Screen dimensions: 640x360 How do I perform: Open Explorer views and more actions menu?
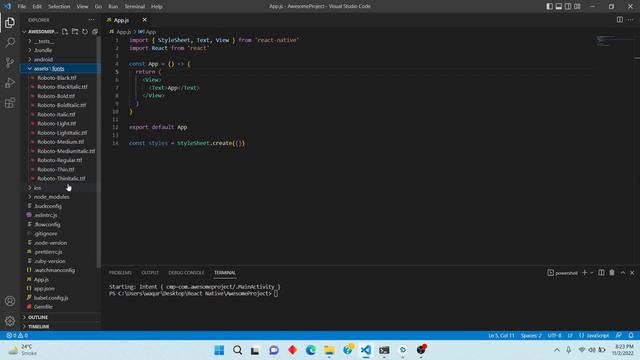point(91,20)
